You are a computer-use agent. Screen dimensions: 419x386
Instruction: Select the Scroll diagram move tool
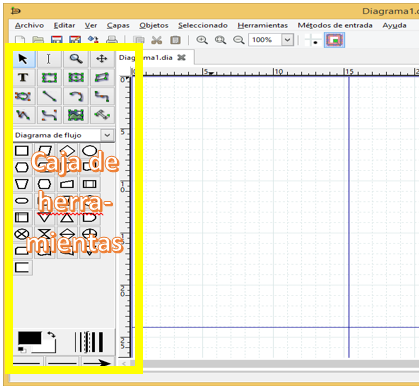point(102,59)
